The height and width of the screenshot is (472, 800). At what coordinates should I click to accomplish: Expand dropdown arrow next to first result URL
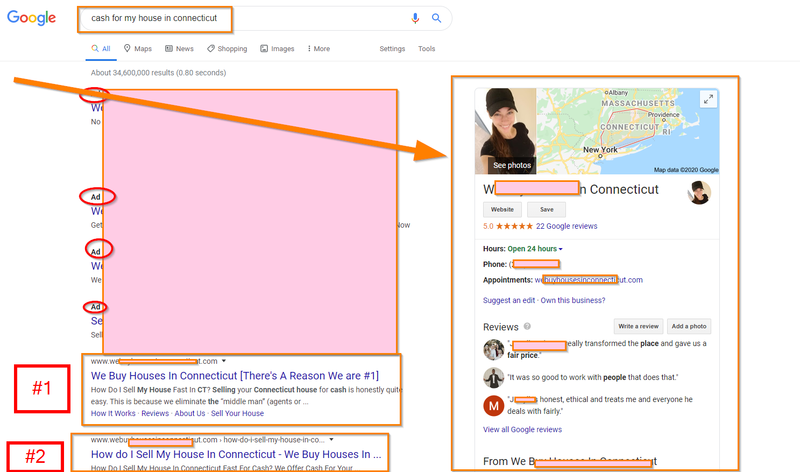point(223,361)
